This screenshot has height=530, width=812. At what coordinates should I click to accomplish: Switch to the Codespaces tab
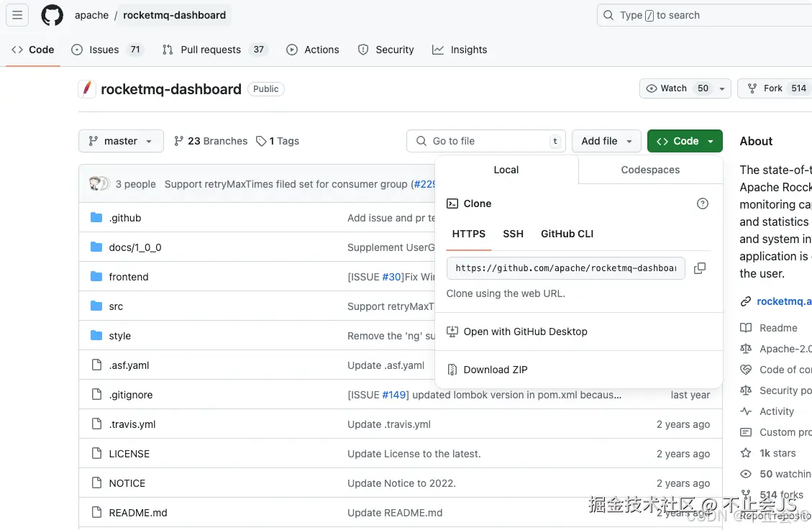point(650,170)
